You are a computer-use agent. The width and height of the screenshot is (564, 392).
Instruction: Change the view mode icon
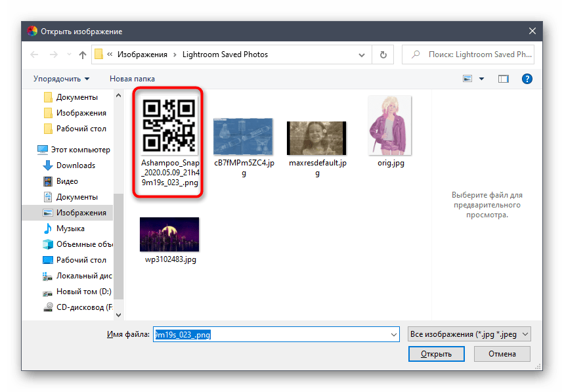click(x=467, y=79)
